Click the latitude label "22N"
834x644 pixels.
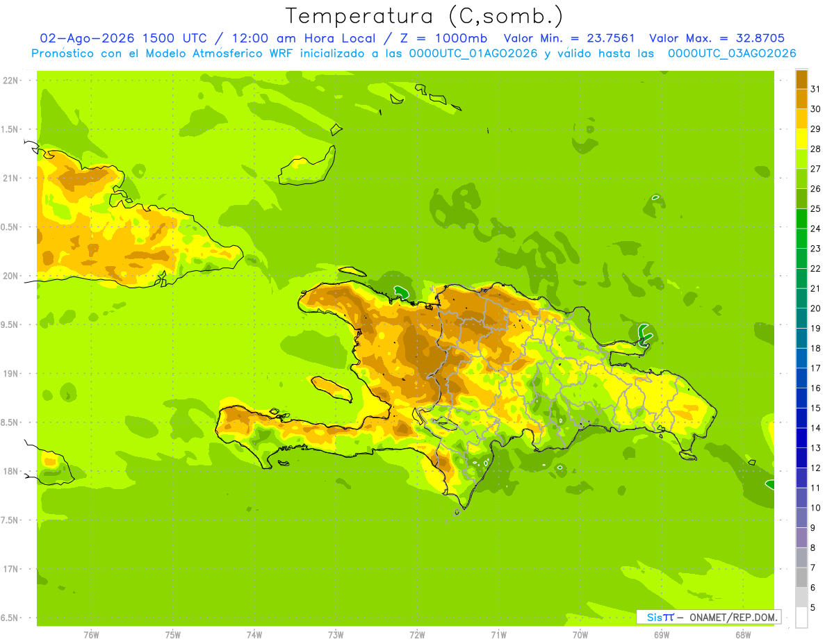pos(10,81)
